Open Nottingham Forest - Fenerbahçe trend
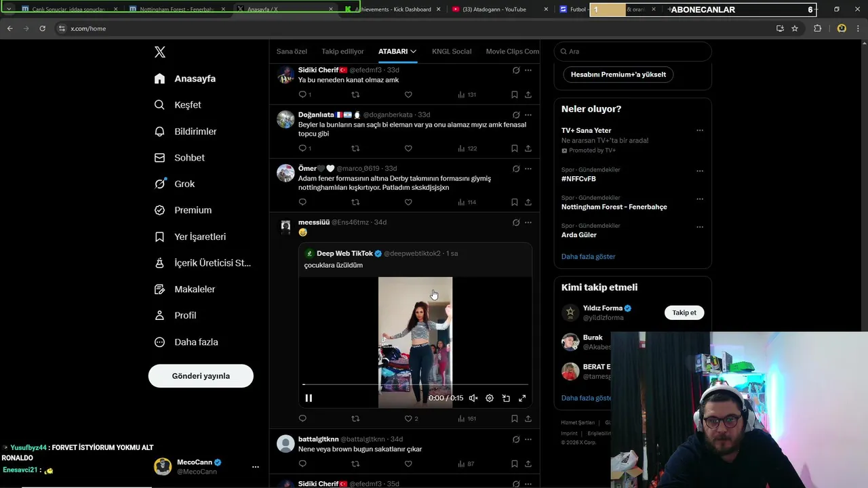868x488 pixels. point(614,207)
